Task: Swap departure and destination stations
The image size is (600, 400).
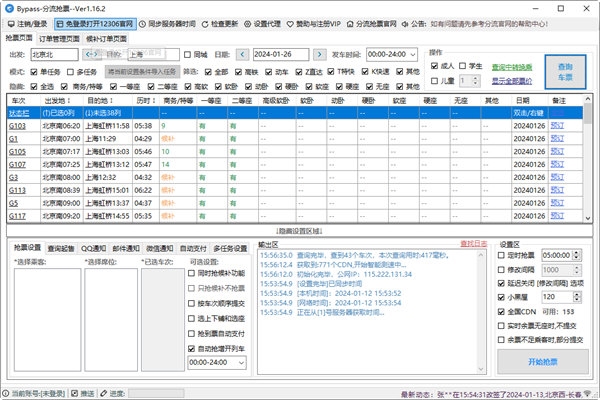Action: (90, 54)
